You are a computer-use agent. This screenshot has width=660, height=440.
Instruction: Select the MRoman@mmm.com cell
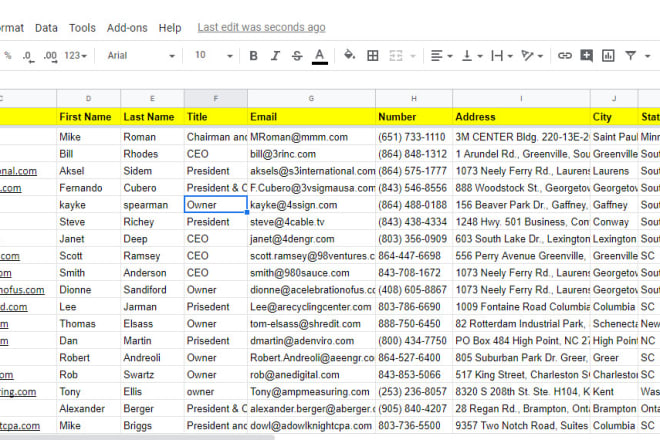pos(311,137)
